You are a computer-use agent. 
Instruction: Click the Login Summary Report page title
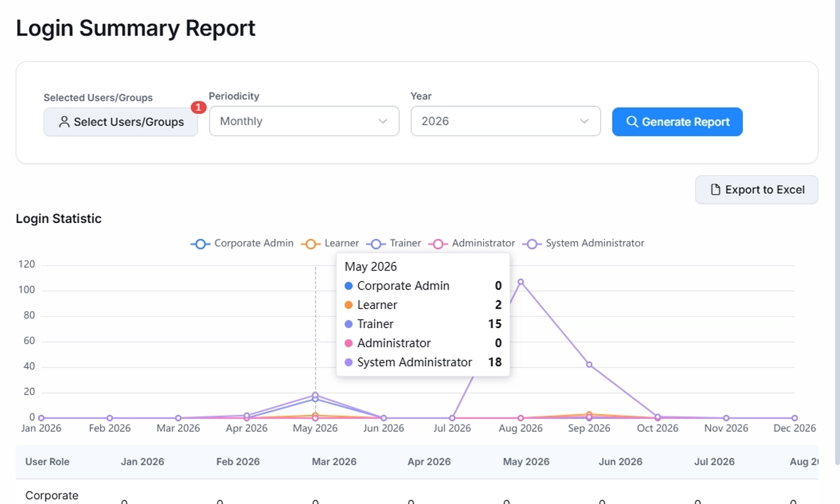[x=136, y=28]
